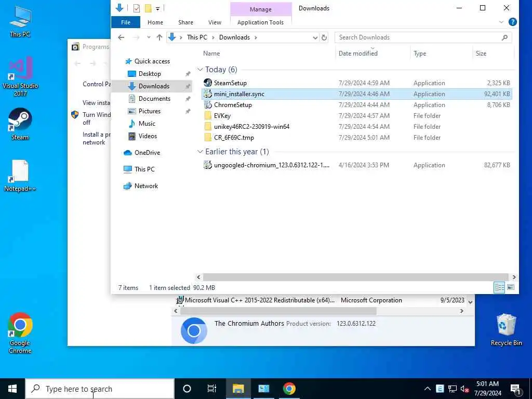The width and height of the screenshot is (532, 399).
Task: Refresh the Downloads folder view
Action: 324,37
